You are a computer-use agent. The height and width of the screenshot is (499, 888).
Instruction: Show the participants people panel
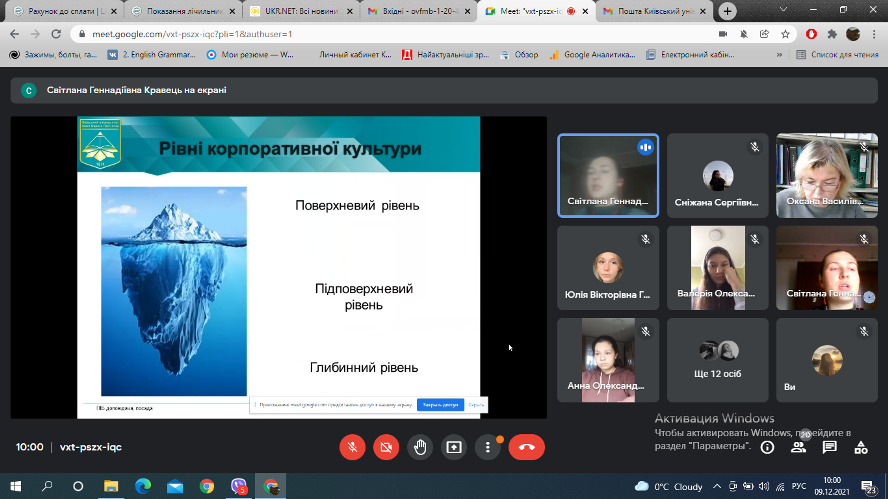point(799,447)
